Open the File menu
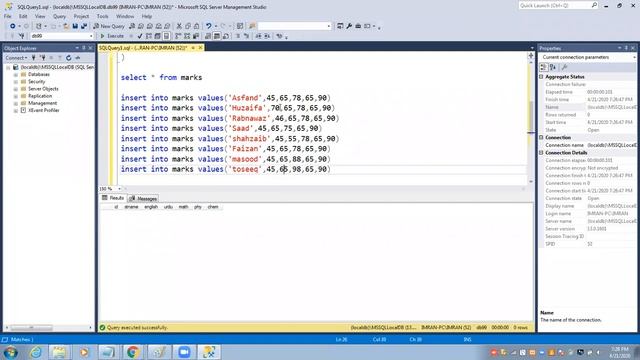Viewport: 640px width, 360px height. pyautogui.click(x=7, y=16)
